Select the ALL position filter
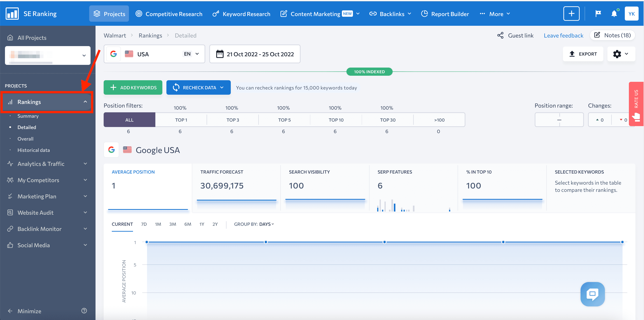 click(x=130, y=120)
